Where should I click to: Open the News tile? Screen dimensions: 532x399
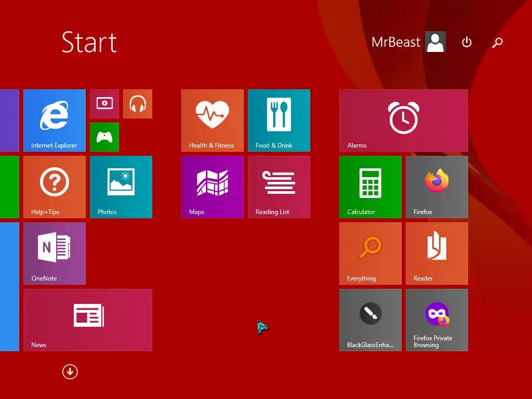[x=87, y=320]
